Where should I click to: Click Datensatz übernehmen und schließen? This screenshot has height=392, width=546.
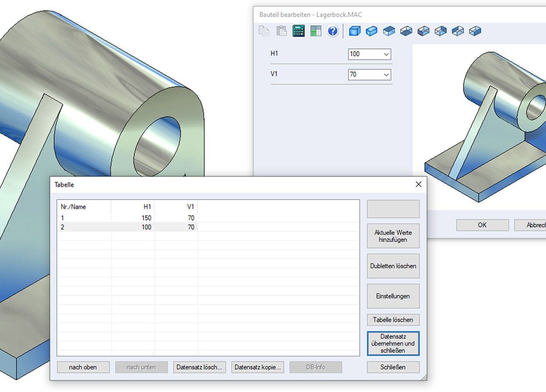click(x=393, y=343)
